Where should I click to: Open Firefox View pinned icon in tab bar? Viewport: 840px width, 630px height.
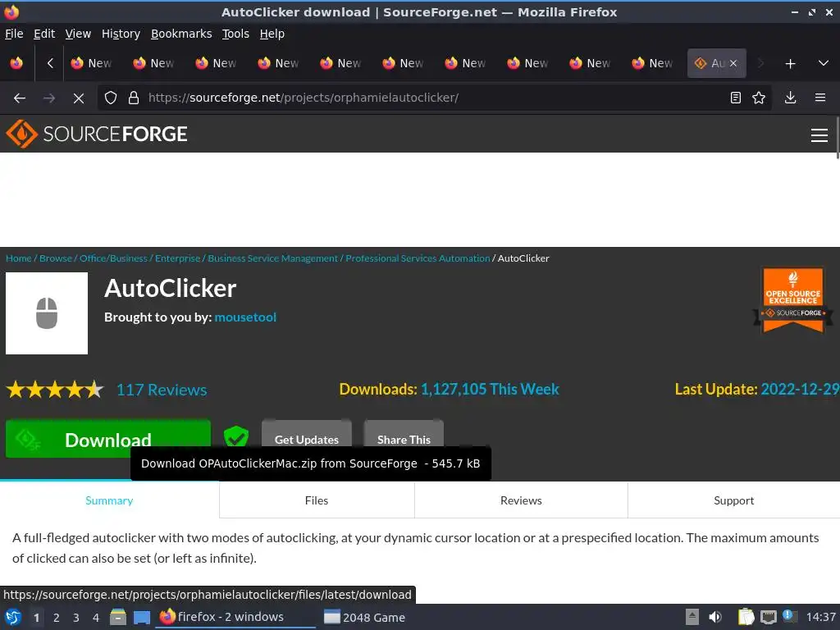[16, 63]
